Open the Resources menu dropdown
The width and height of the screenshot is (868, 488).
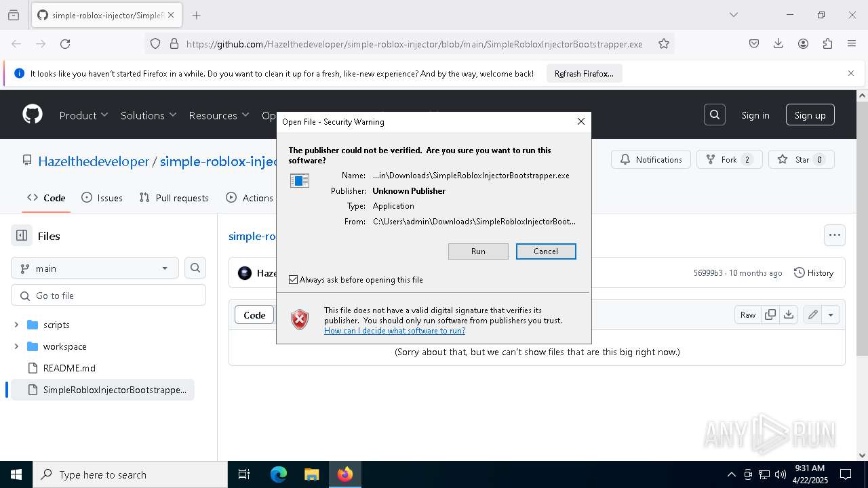point(219,115)
